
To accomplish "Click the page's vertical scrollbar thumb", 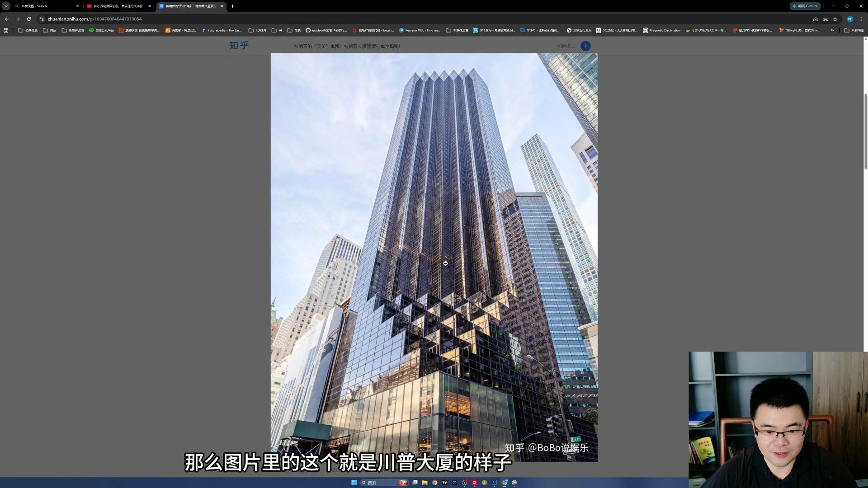I will (x=866, y=131).
